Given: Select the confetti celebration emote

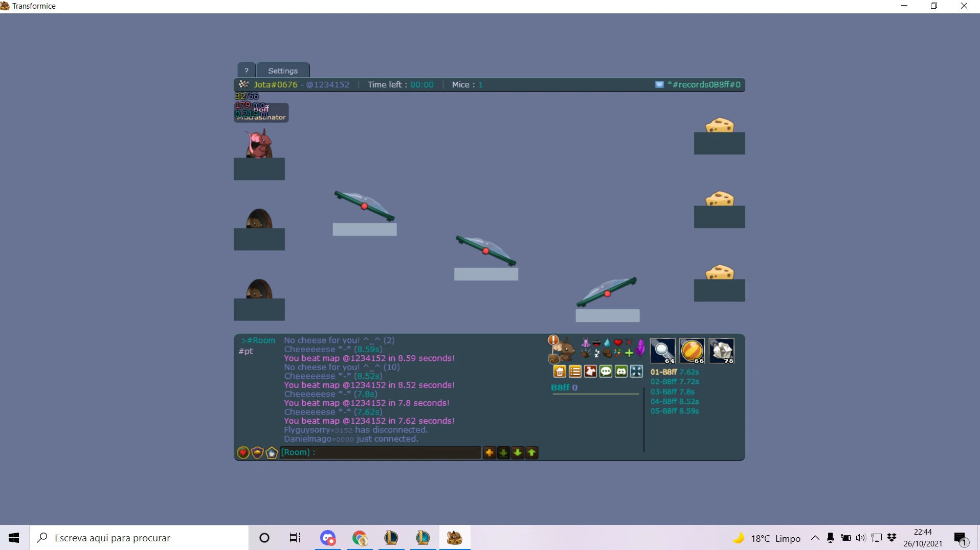Looking at the screenshot, I should pos(618,353).
